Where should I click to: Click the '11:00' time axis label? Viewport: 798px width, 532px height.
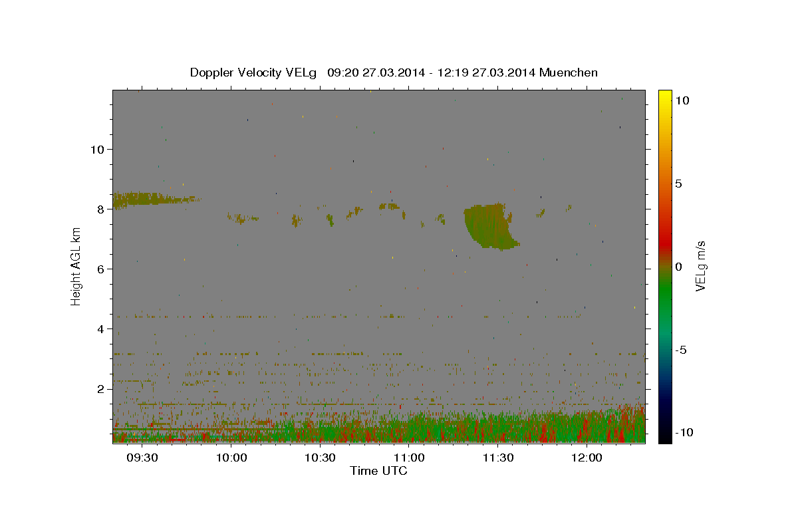(409, 458)
